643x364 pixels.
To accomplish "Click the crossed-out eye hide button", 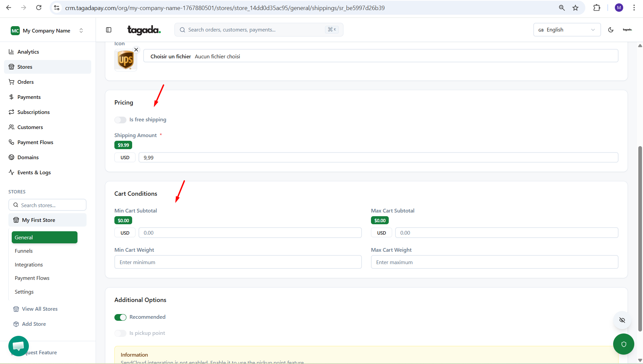I will pos(622,320).
